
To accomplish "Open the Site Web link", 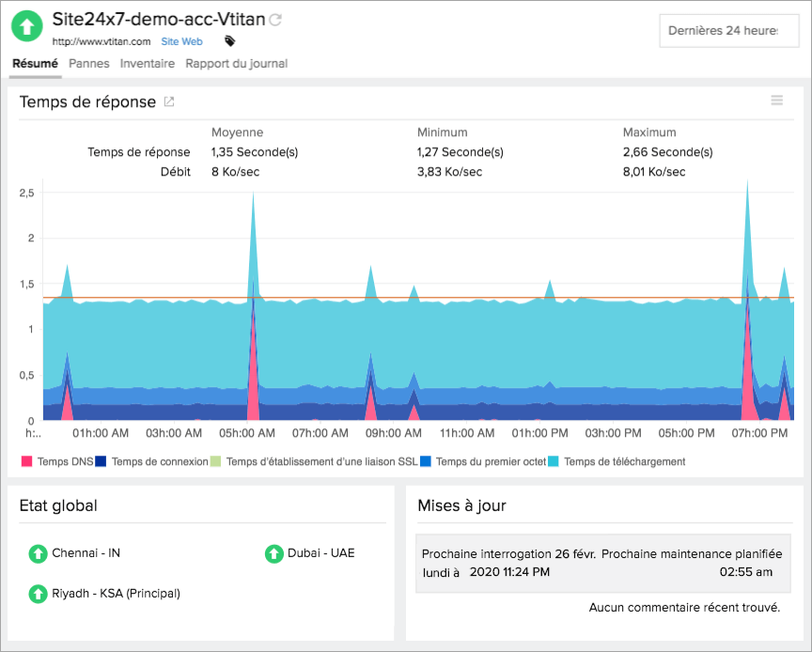I will [x=181, y=41].
